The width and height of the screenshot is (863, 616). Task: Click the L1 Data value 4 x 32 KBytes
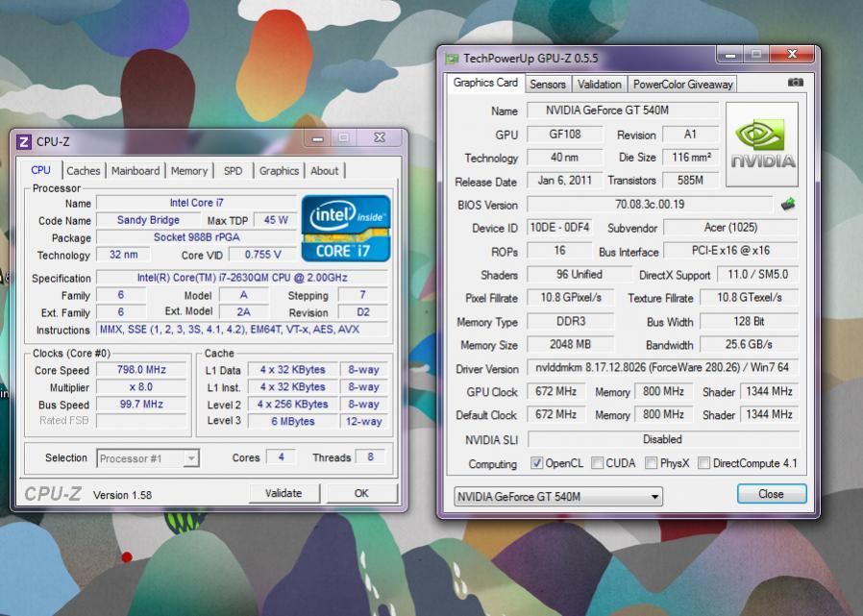293,369
